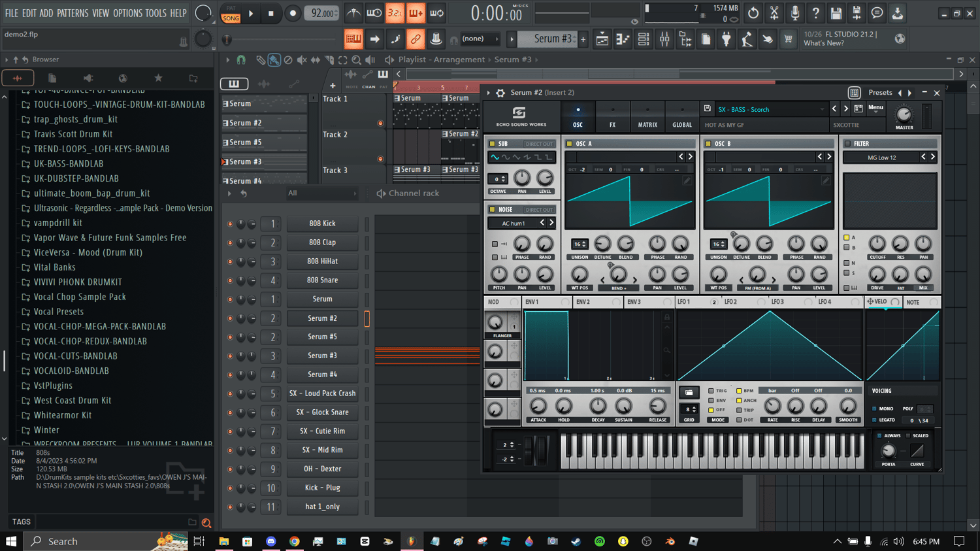Open the Playlist view icon
Image resolution: width=980 pixels, height=551 pixels.
click(x=602, y=40)
